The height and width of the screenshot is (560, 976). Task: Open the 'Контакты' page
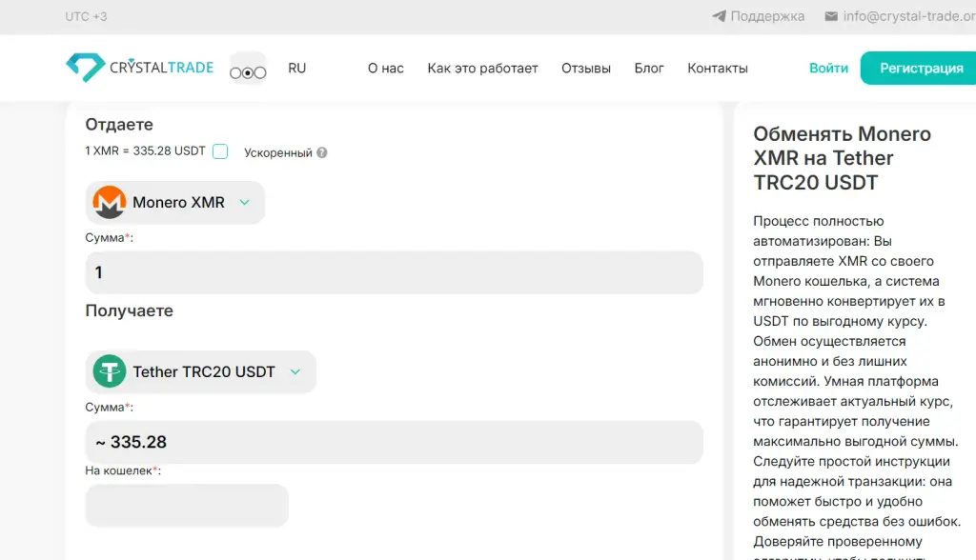click(717, 68)
